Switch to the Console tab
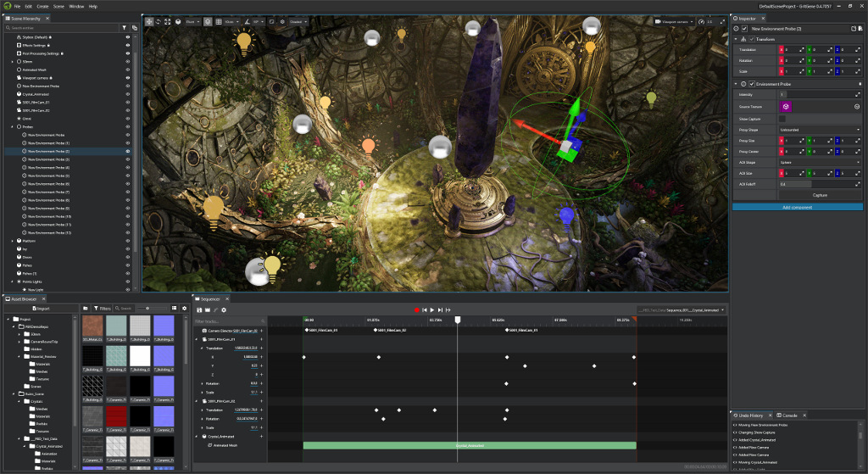868x474 pixels. click(x=790, y=415)
